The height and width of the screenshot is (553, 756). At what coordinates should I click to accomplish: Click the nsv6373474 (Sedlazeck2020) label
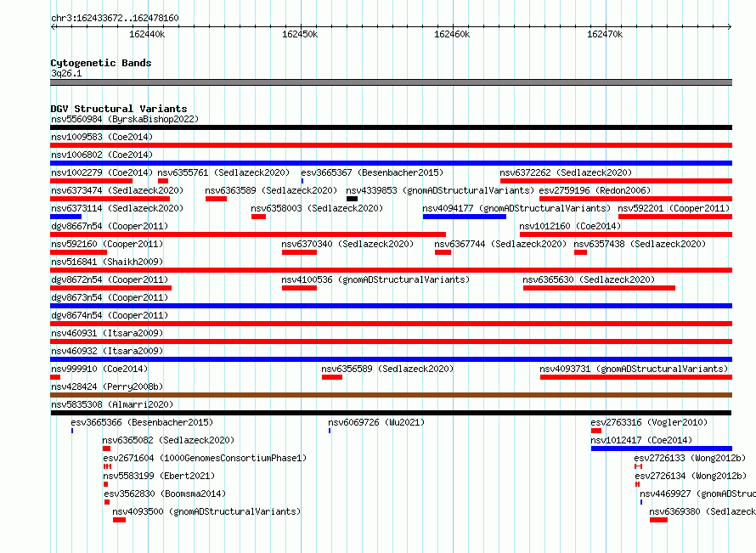click(117, 190)
